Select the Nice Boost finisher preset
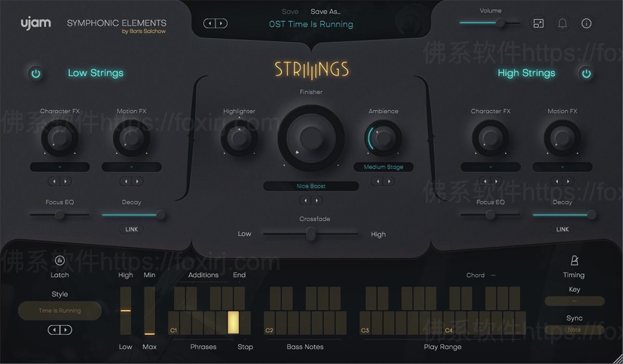This screenshot has width=623, height=364. (x=311, y=186)
